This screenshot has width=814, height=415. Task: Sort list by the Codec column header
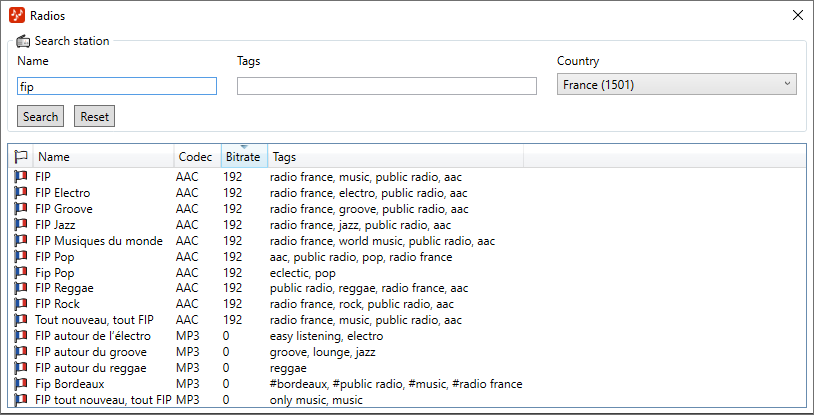pyautogui.click(x=195, y=157)
